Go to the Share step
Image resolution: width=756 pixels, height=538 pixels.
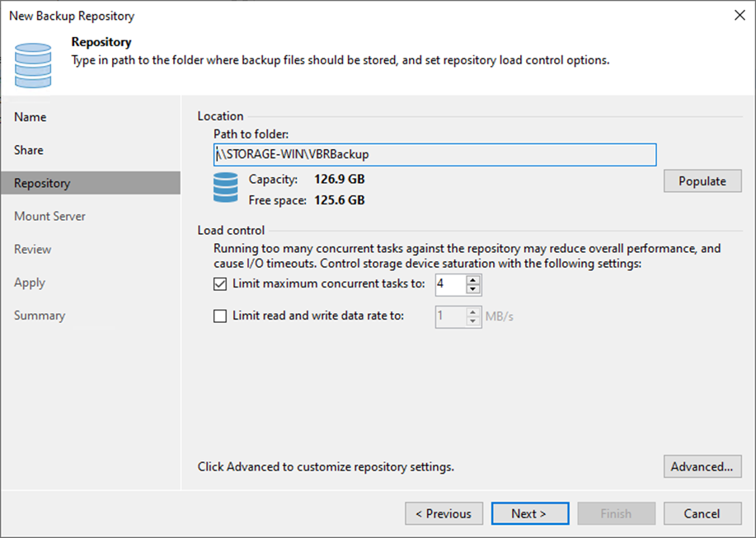click(x=29, y=150)
